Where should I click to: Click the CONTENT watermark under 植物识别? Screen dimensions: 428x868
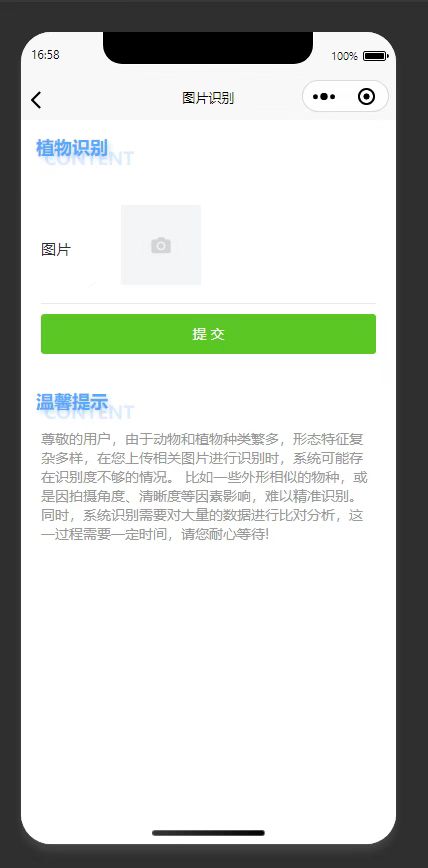[89, 159]
